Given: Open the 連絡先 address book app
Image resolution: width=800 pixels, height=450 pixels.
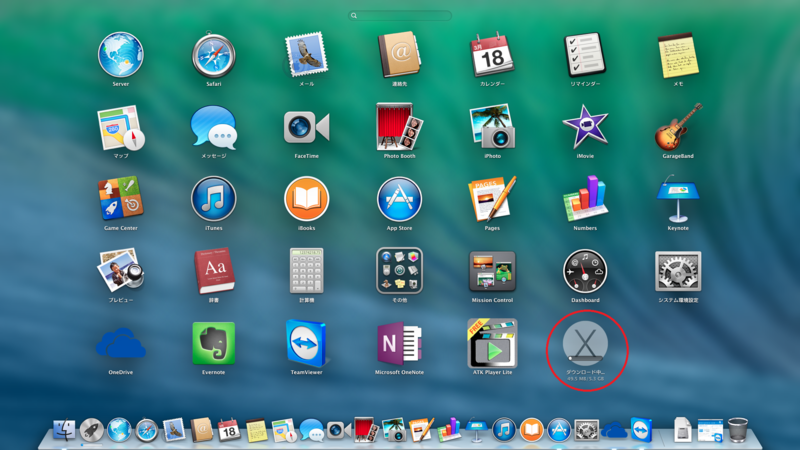Looking at the screenshot, I should point(399,55).
